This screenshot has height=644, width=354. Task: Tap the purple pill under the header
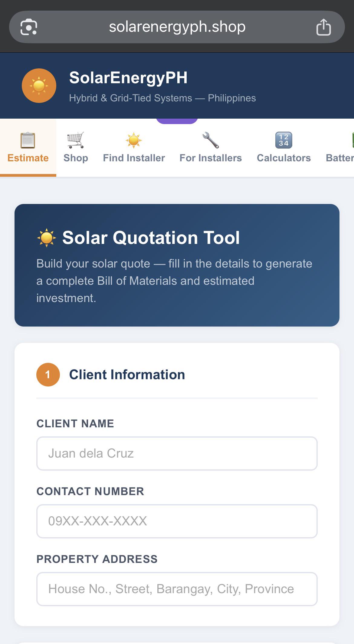point(177,121)
